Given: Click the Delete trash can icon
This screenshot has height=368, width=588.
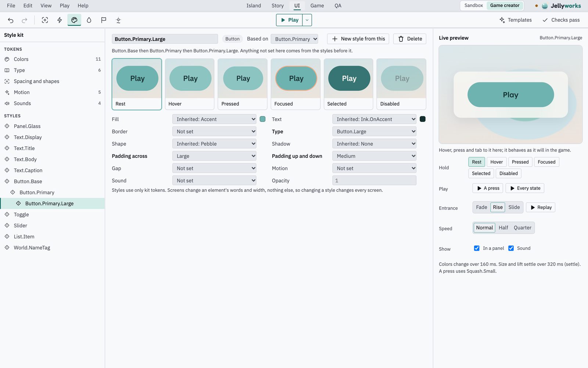Looking at the screenshot, I should pyautogui.click(x=401, y=39).
